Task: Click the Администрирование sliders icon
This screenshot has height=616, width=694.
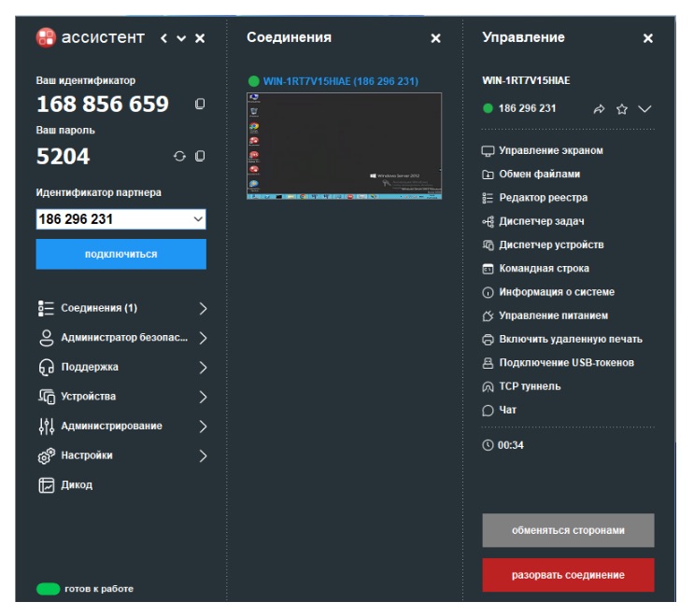Action: point(46,427)
